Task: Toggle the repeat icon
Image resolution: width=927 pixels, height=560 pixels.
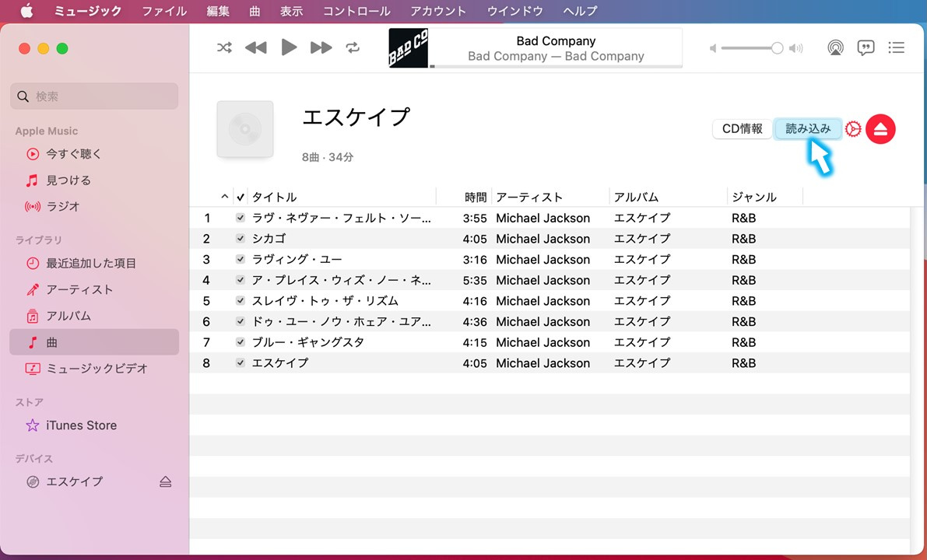Action: tap(353, 48)
